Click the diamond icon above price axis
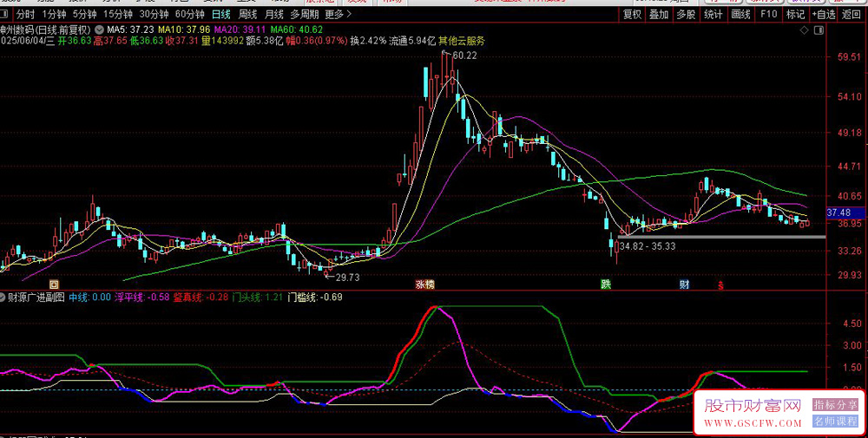Image resolution: width=868 pixels, height=438 pixels. tap(805, 29)
